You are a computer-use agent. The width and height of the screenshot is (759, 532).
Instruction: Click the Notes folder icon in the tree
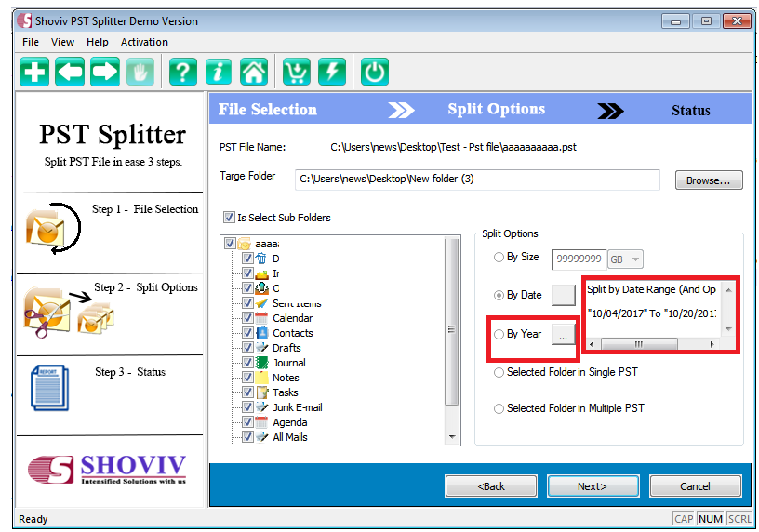click(261, 378)
